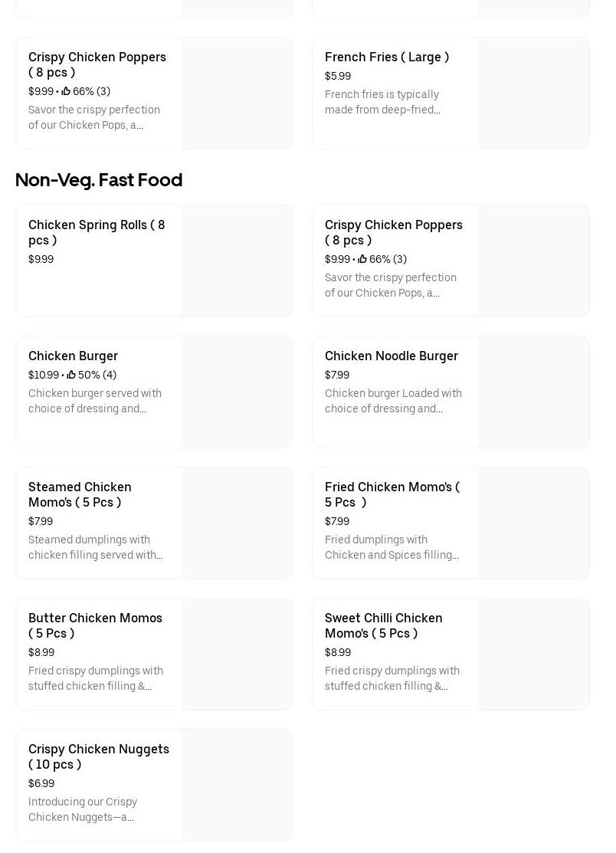The height and width of the screenshot is (853, 616).
Task: Open the Chicken Spring Rolls ( 8 pcs ) item
Action: tap(97, 232)
